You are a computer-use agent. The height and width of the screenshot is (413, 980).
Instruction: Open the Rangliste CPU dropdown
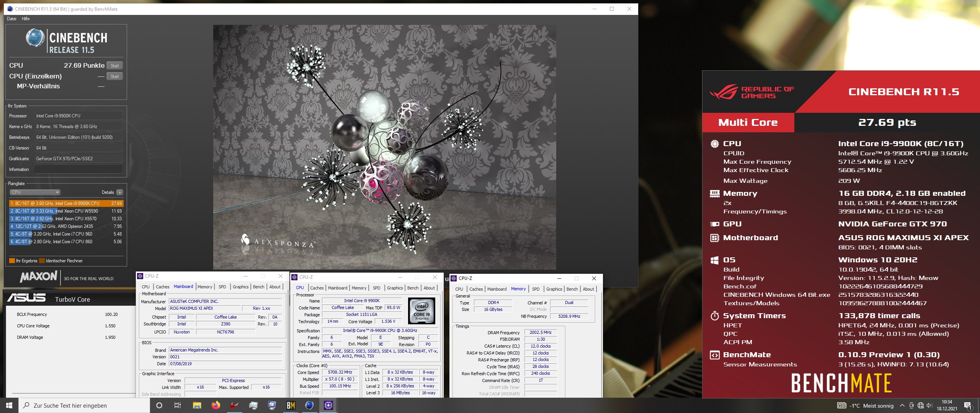point(35,192)
